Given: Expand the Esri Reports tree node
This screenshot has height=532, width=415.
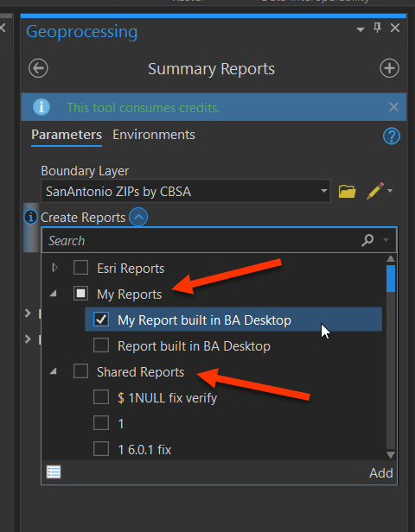Looking at the screenshot, I should (x=54, y=268).
